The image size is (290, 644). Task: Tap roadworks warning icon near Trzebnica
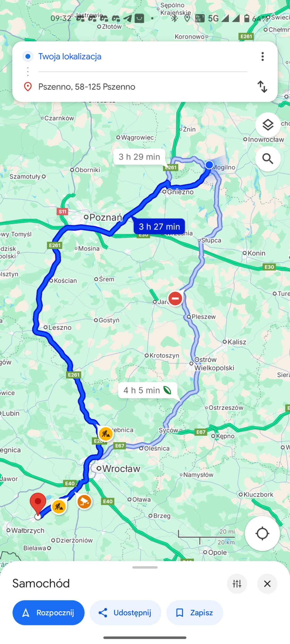tap(106, 434)
